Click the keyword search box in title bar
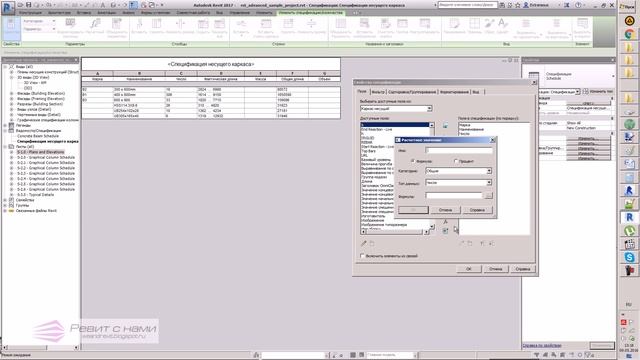 pyautogui.click(x=467, y=5)
